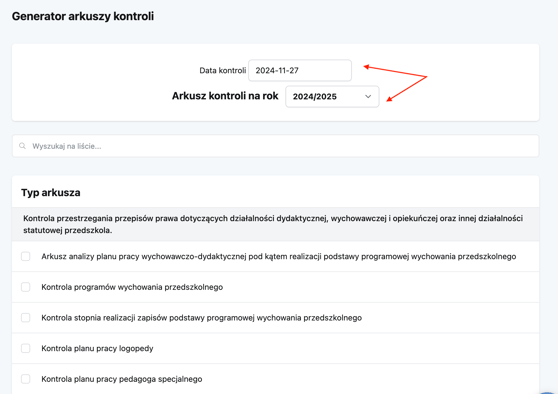
Task: Click the magnifier icon in the search bar
Action: point(22,146)
